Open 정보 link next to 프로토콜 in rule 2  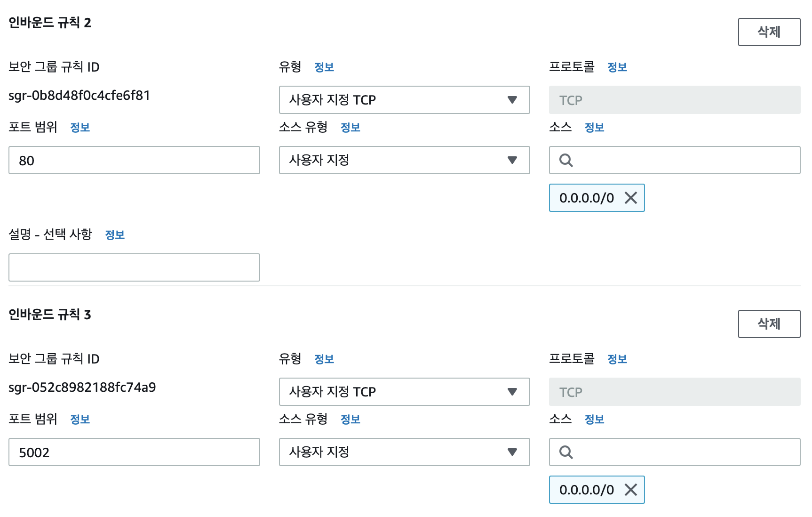click(x=617, y=67)
